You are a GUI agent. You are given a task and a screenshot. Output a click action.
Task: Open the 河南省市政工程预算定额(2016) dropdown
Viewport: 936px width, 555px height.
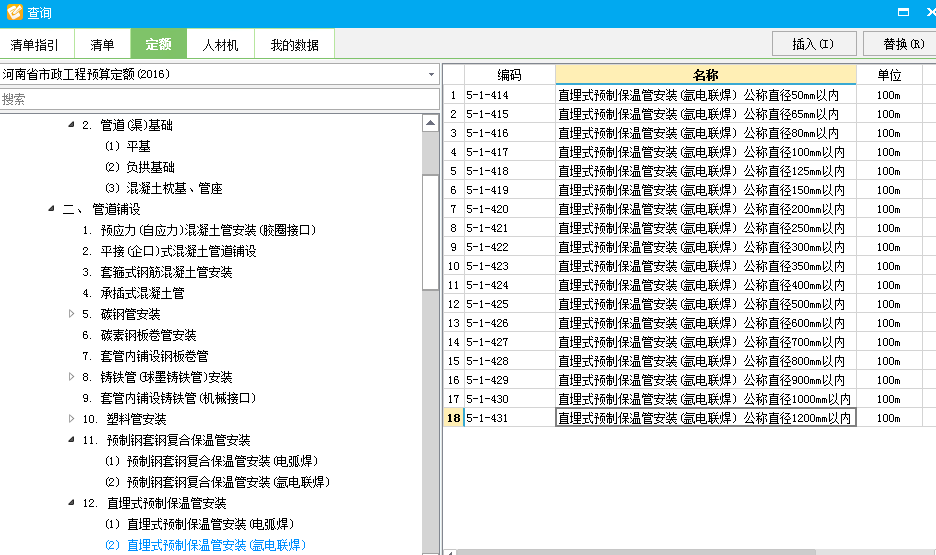[x=431, y=75]
